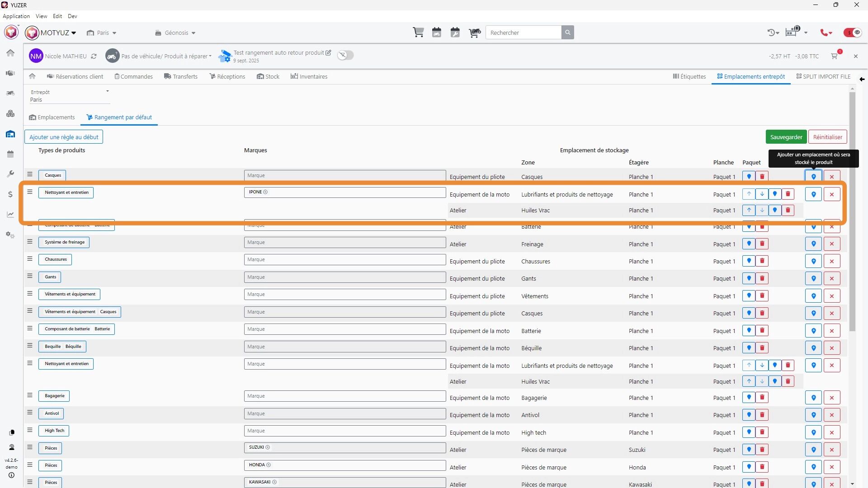This screenshot has height=488, width=868.
Task: Click the Marque field for Chaussures row
Action: pyautogui.click(x=344, y=259)
